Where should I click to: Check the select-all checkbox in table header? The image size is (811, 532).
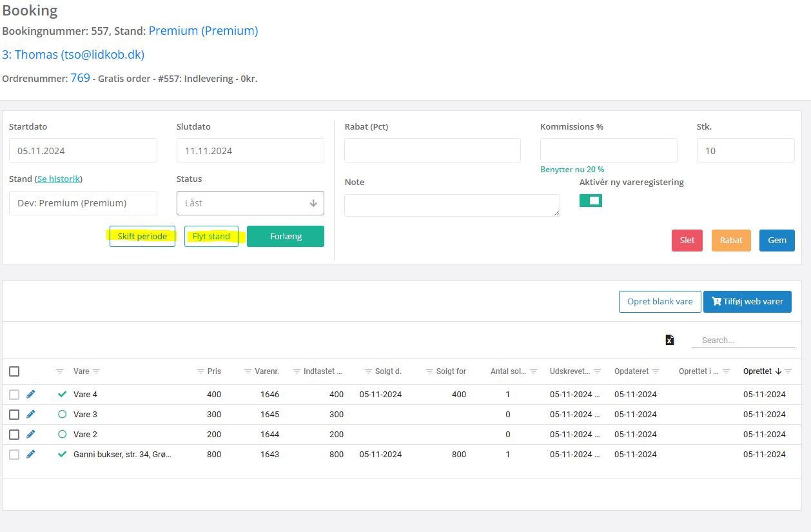click(x=14, y=371)
